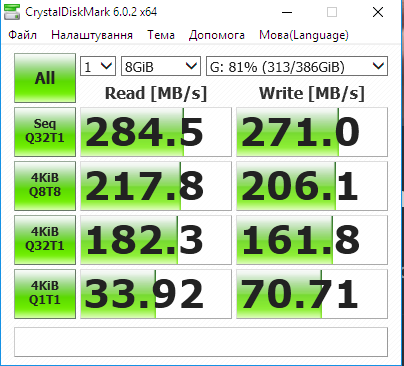The height and width of the screenshot is (366, 404).
Task: Open the Файл menu
Action: pos(22,35)
